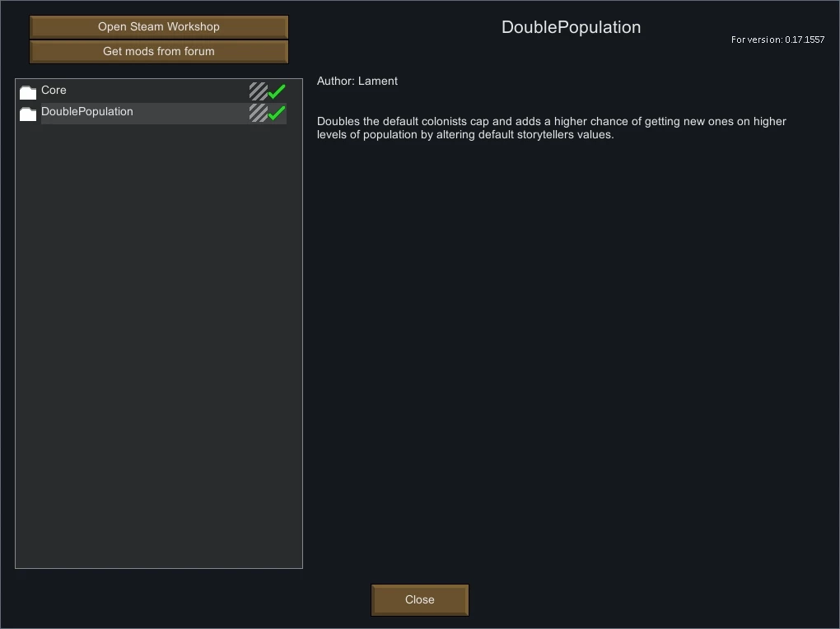Click the folder icon beside DoublePopulation
Image resolution: width=840 pixels, height=629 pixels.
(28, 114)
